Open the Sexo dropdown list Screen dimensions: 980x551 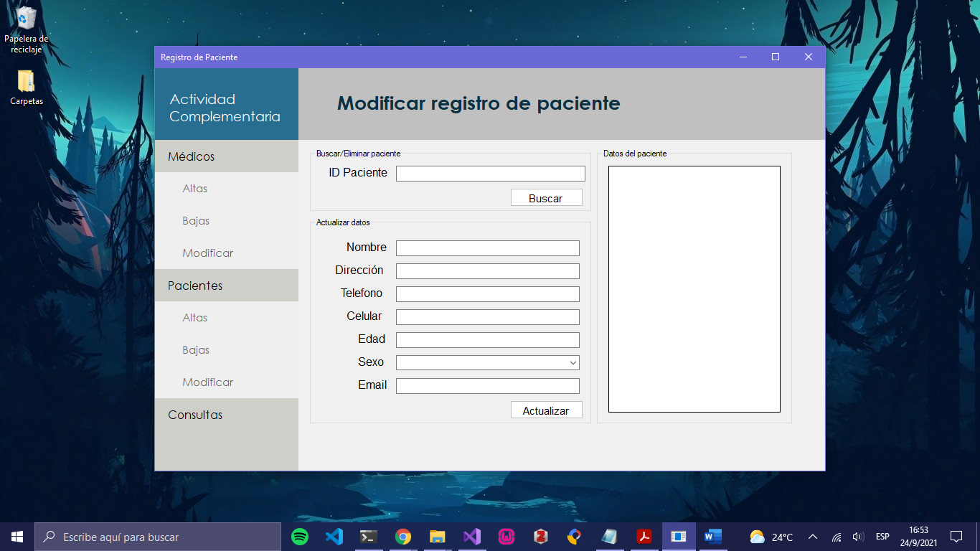572,362
